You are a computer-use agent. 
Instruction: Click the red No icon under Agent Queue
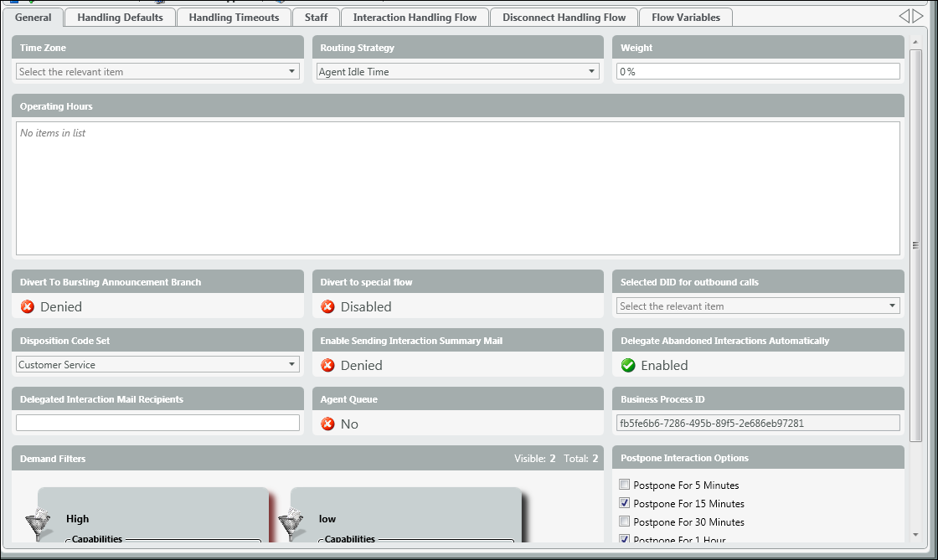pos(327,424)
